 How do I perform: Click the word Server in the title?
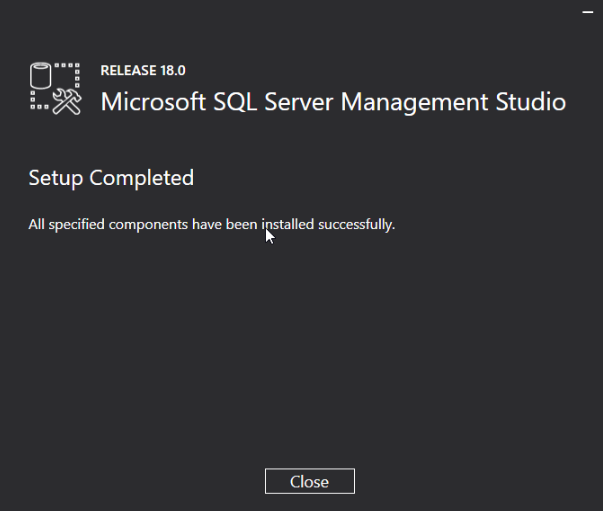click(298, 102)
